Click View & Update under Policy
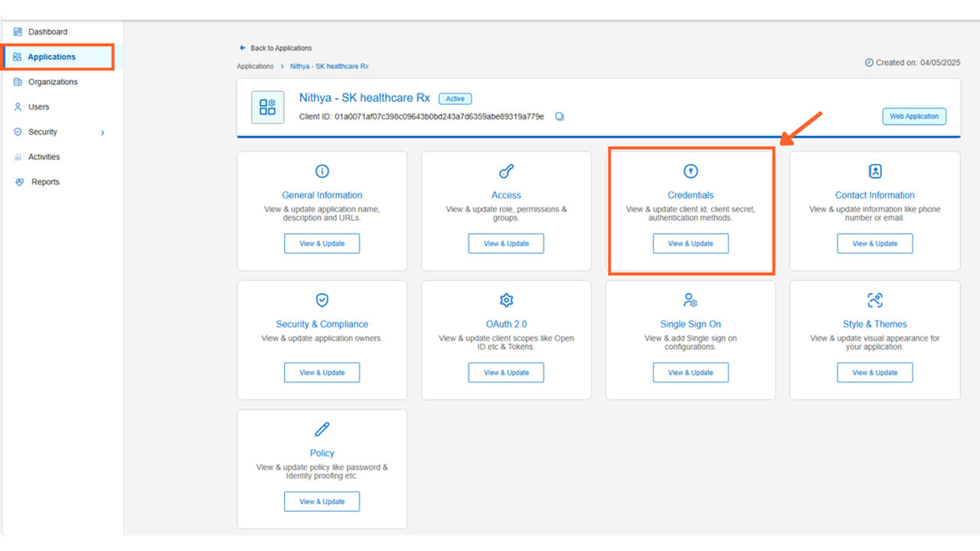 pos(322,501)
